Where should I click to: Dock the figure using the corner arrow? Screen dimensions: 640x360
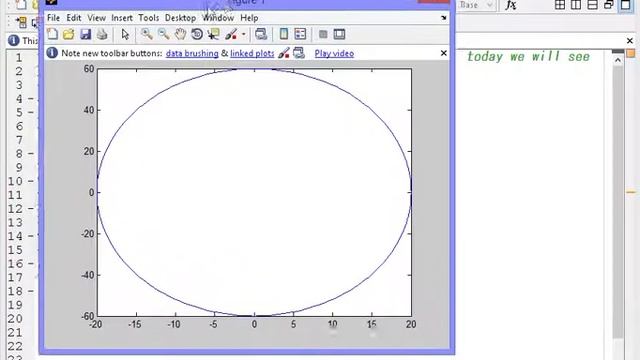point(444,18)
